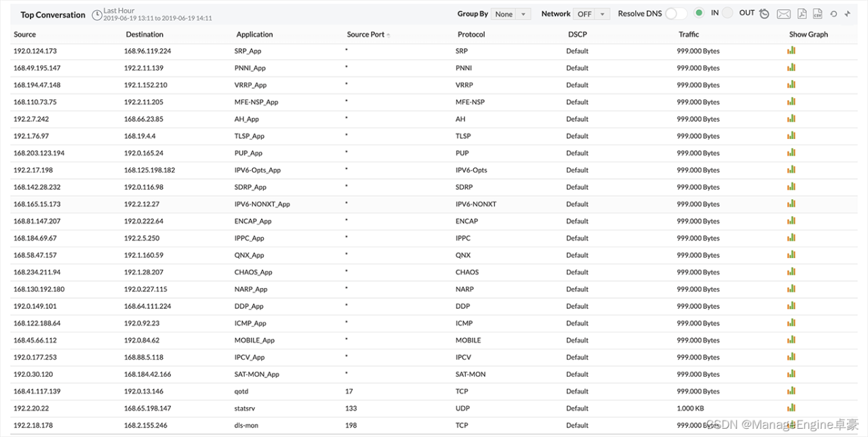Show graph for PNNI_App row

791,67
